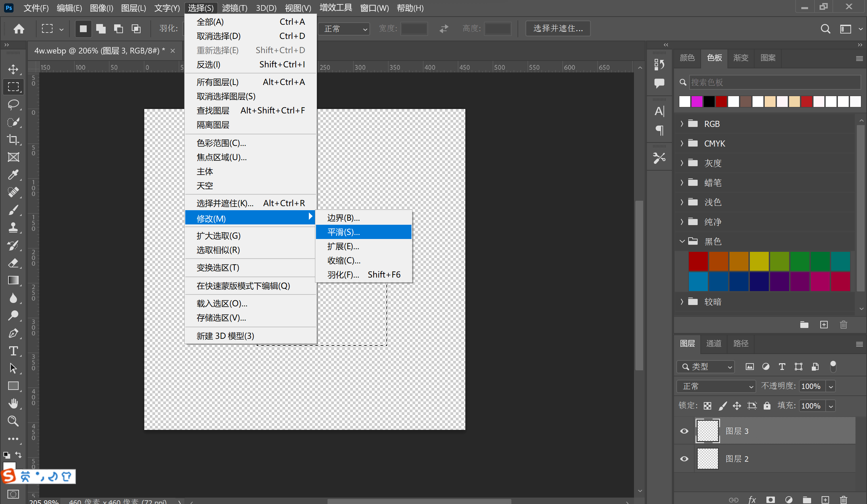
Task: Select the Crop tool
Action: (13, 139)
